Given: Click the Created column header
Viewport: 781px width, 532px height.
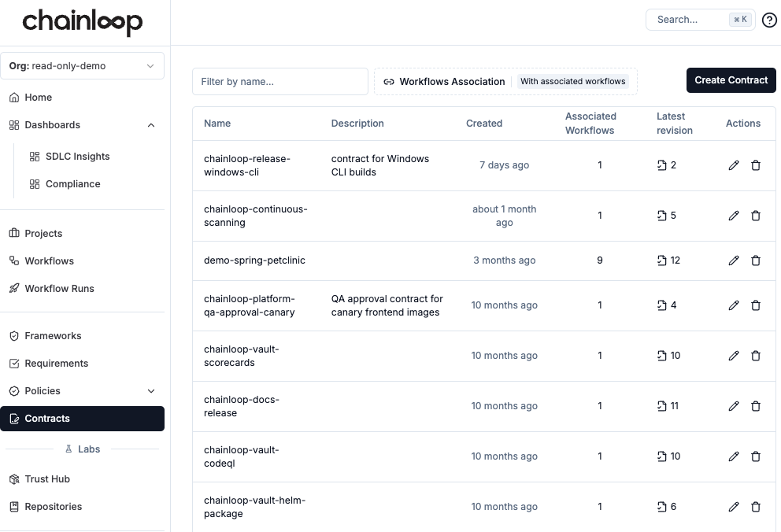Looking at the screenshot, I should 484,124.
